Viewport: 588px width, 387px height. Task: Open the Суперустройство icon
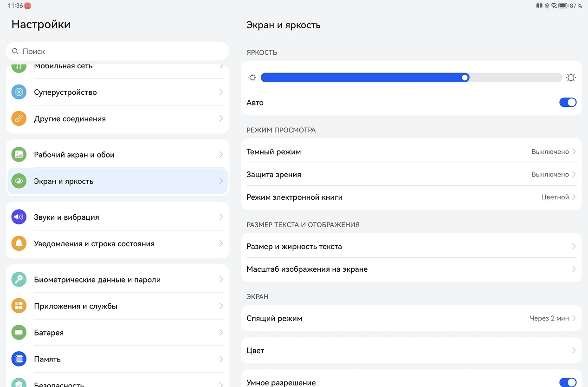19,92
